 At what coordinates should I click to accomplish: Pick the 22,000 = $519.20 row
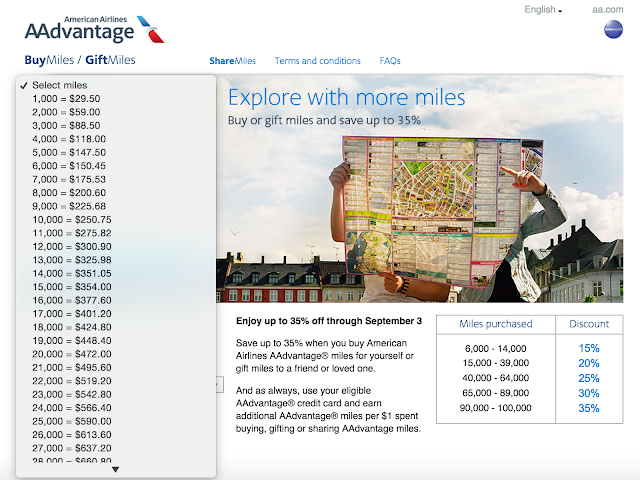pos(116,381)
